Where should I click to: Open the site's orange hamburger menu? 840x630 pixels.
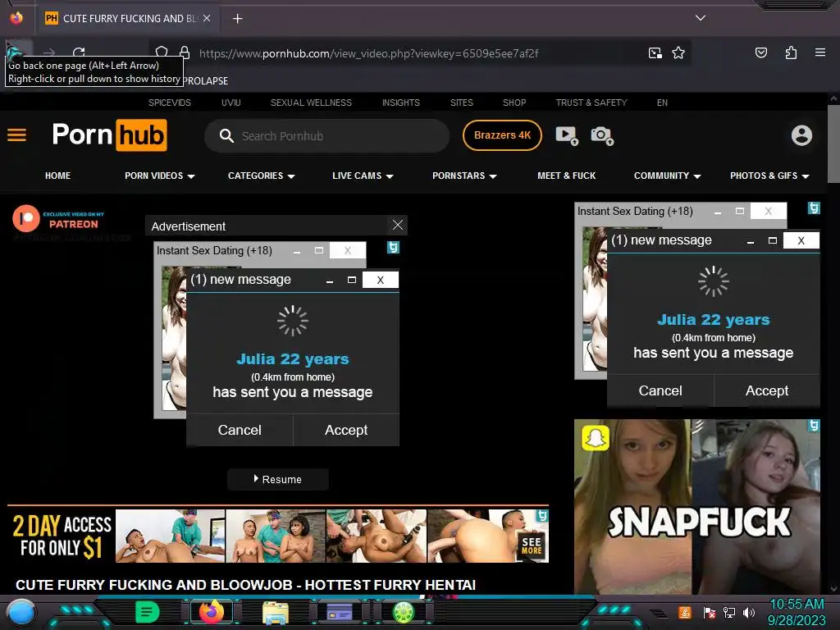[x=16, y=135]
